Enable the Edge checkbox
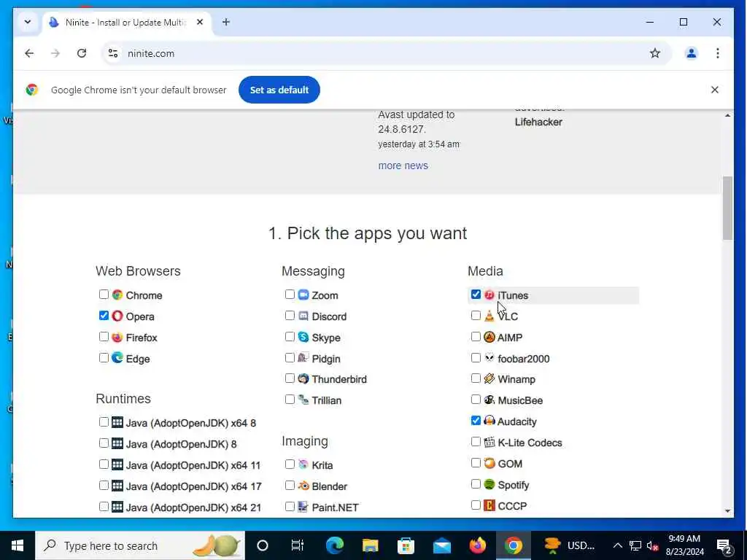Viewport: 747px width, 560px height. [x=104, y=357]
